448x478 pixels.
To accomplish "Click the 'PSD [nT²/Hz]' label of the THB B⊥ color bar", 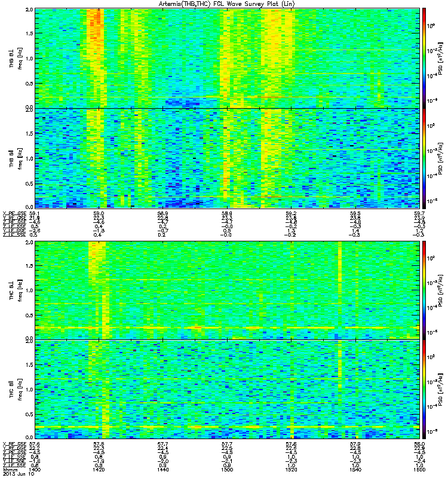I will pos(440,58).
